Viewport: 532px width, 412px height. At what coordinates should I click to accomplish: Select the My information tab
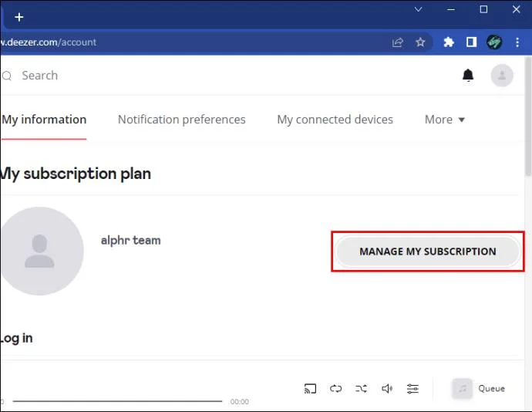44,120
